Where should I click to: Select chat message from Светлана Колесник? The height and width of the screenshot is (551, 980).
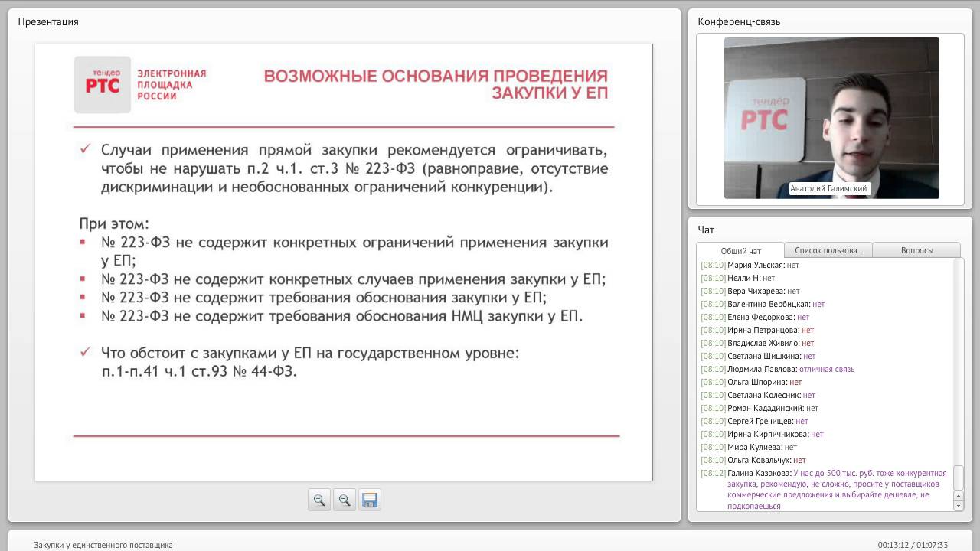click(758, 395)
